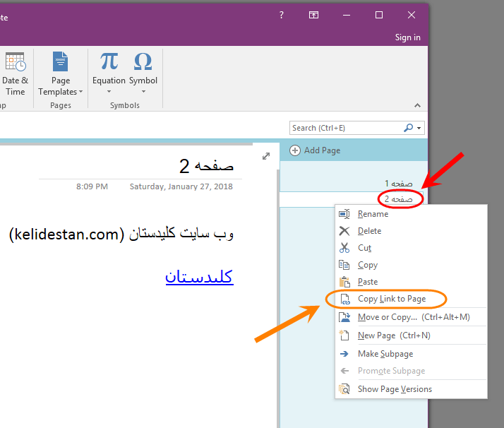Open Page Templates icon
The image size is (504, 428).
coord(61,61)
